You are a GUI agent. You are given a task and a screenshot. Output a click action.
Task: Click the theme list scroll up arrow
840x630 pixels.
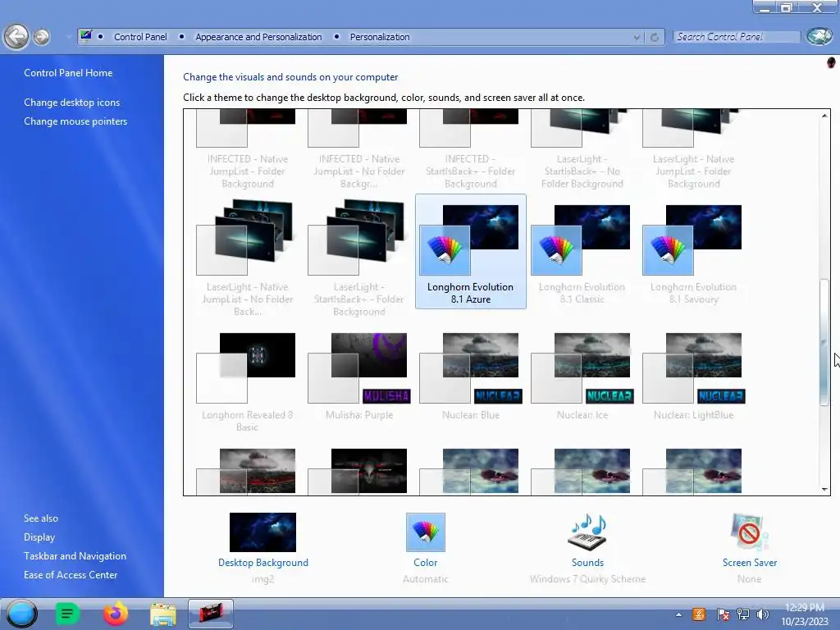coord(824,115)
